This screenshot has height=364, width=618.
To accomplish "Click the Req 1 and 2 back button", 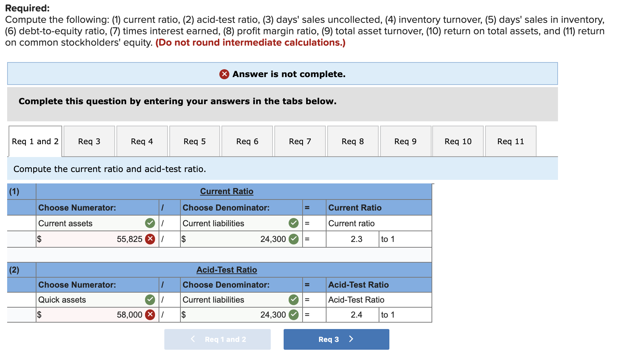I will 217,339.
